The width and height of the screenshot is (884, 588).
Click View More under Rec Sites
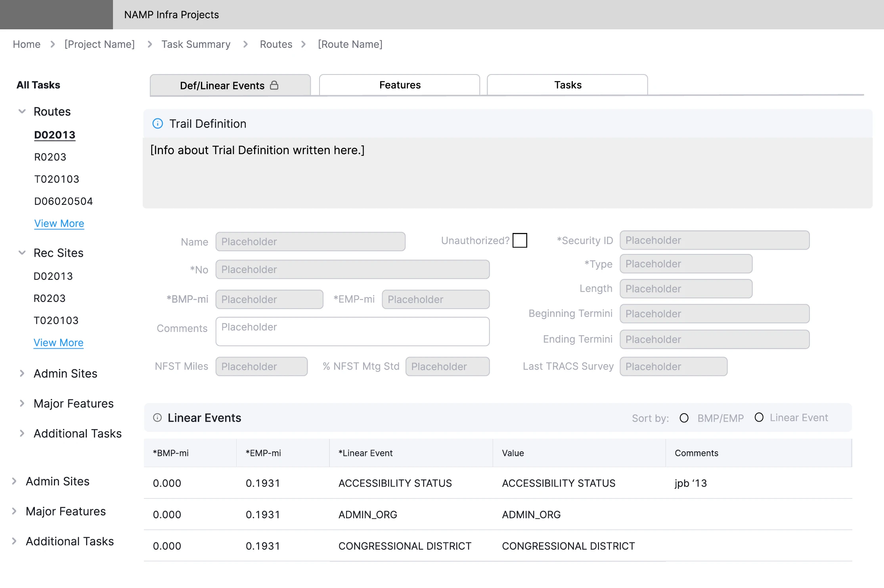(x=58, y=343)
